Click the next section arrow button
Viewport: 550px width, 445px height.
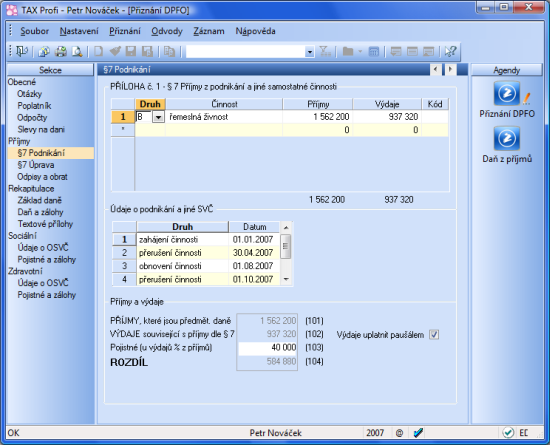[450, 69]
